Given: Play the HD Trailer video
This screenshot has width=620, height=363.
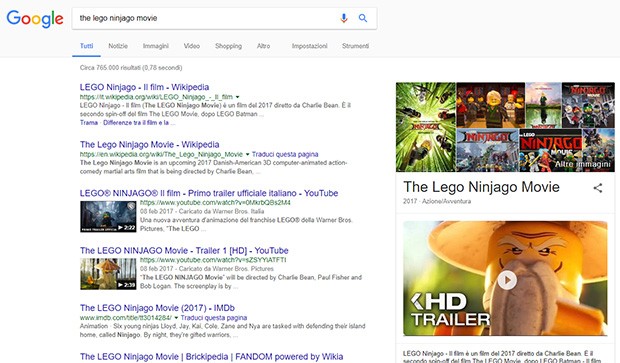Looking at the screenshot, I should pyautogui.click(x=507, y=280).
